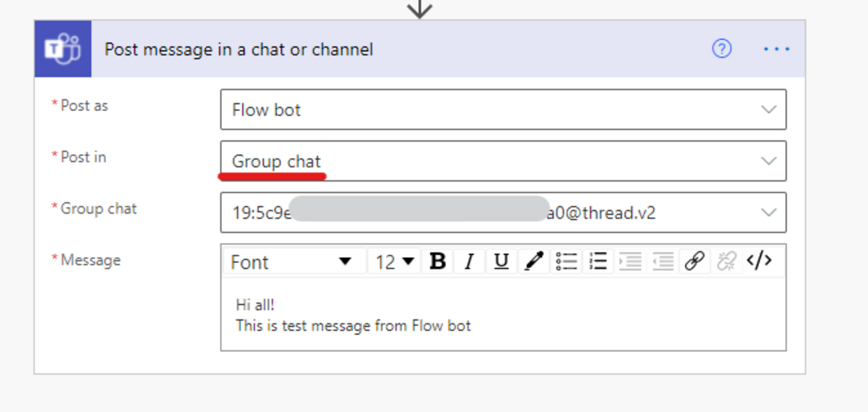This screenshot has height=412, width=868.
Task: Insert a hyperlink with link icon
Action: (x=694, y=262)
